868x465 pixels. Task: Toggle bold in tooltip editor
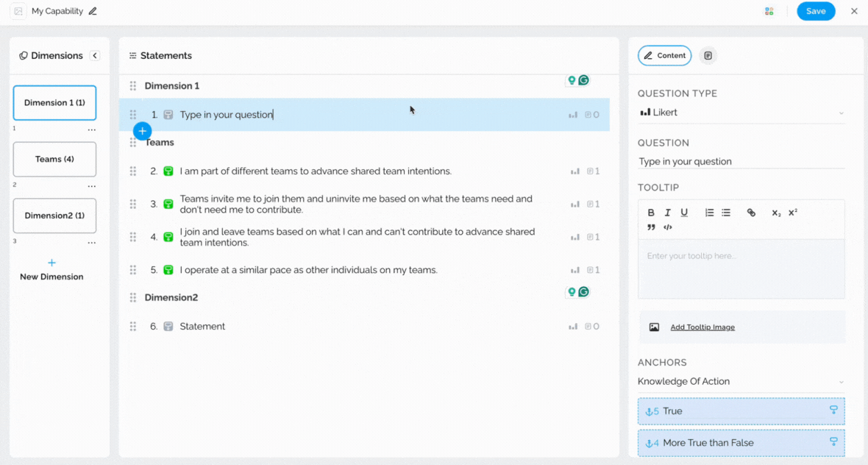click(651, 213)
